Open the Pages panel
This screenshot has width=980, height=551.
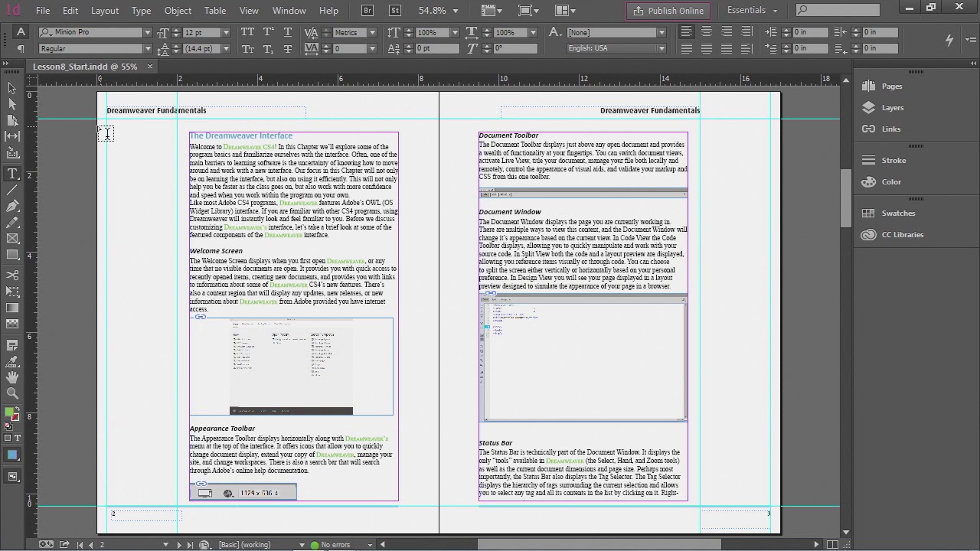point(891,86)
